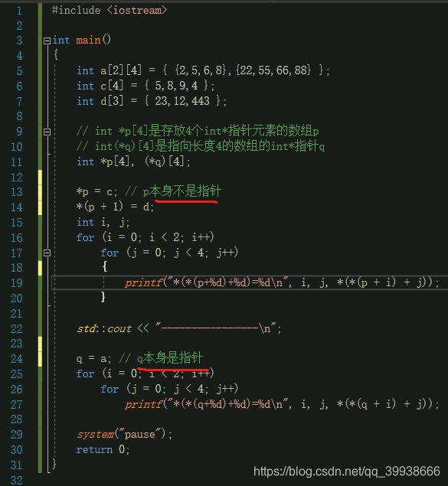The width and height of the screenshot is (448, 486).
Task: Collapse the comment block at line 9
Action: 47,132
